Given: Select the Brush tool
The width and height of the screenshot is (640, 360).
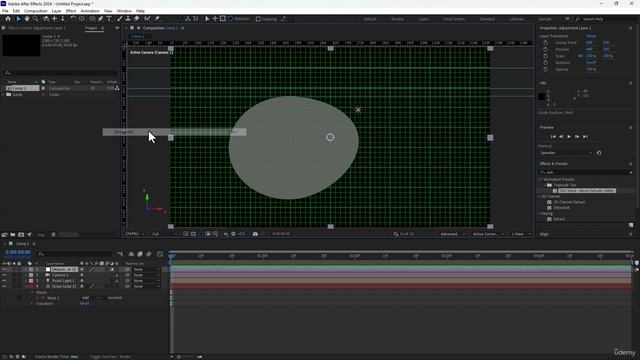Looking at the screenshot, I should pos(120,19).
